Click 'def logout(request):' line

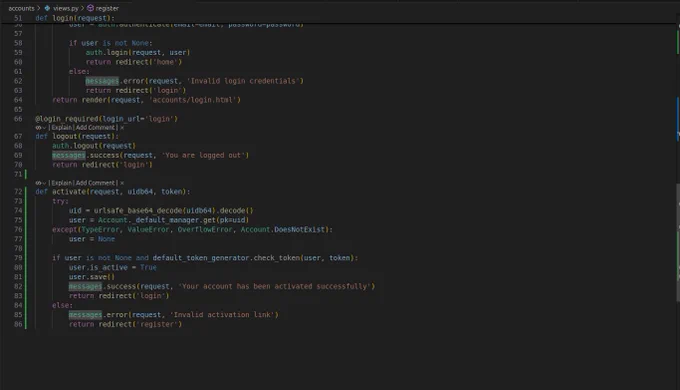coord(77,136)
